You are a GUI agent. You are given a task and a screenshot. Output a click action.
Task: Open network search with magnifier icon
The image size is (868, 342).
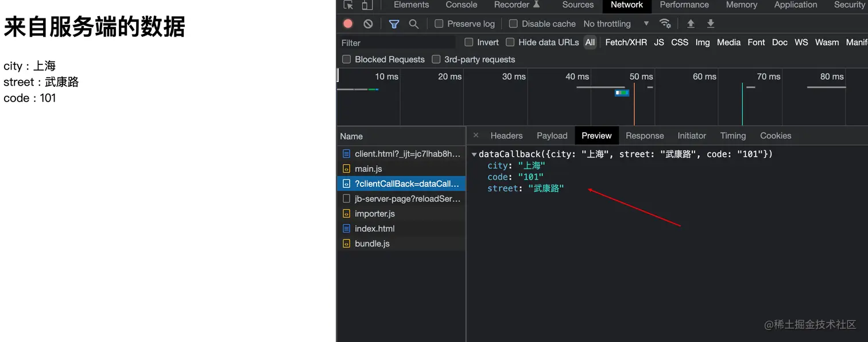[413, 24]
